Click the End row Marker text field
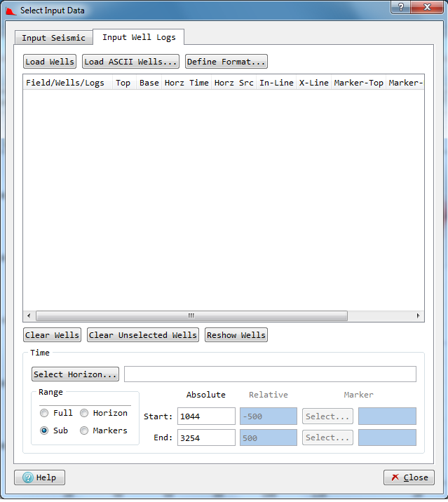Screen dimensions: 448x502 point(387,437)
